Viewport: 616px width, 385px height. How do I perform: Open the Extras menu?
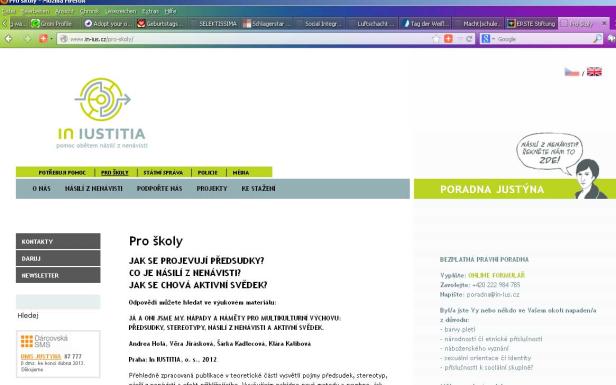(x=150, y=11)
